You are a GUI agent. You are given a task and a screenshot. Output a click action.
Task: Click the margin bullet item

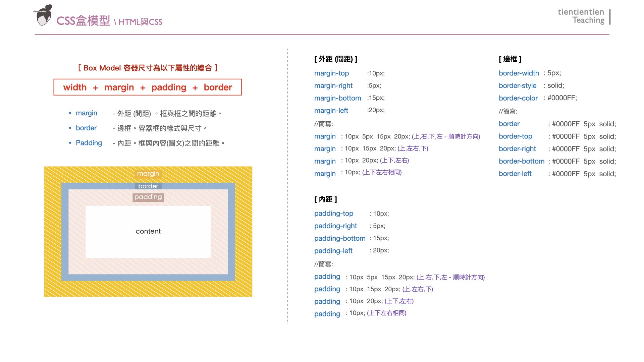click(86, 113)
